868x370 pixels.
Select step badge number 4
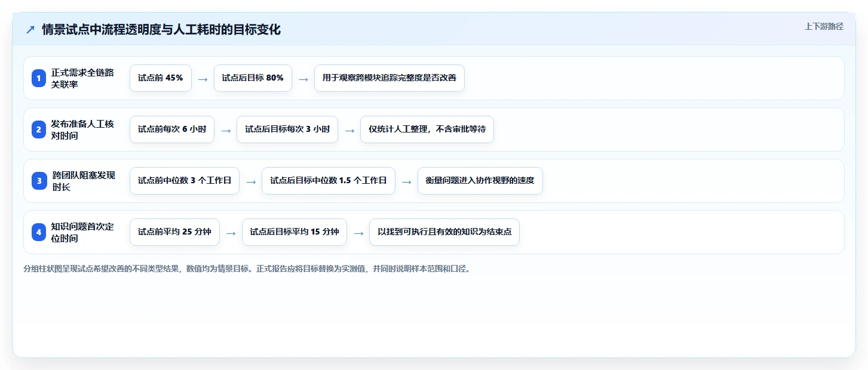pyautogui.click(x=39, y=232)
